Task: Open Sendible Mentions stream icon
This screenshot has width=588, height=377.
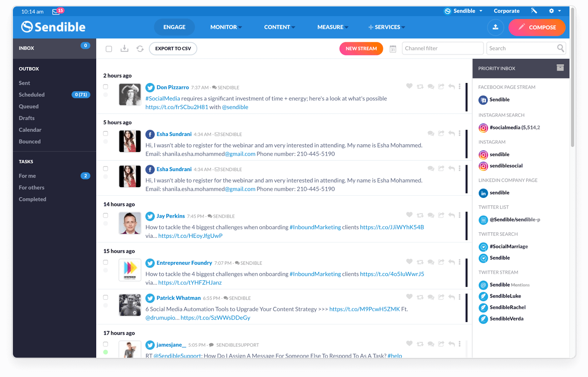Action: (x=483, y=285)
